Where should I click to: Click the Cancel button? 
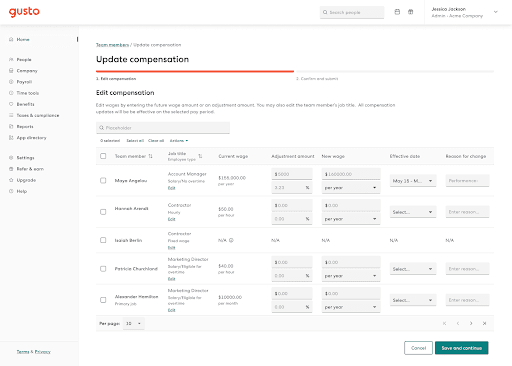tap(418, 348)
